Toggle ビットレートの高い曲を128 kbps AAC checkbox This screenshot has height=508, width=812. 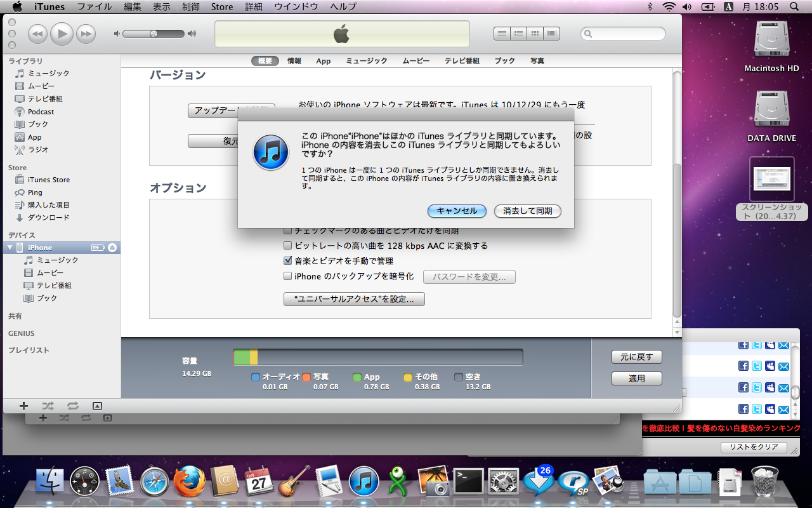[288, 246]
